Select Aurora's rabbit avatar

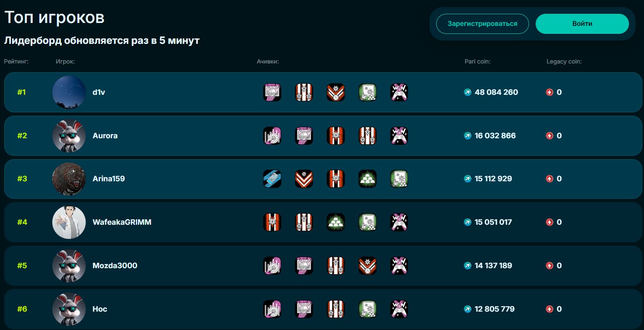click(69, 136)
